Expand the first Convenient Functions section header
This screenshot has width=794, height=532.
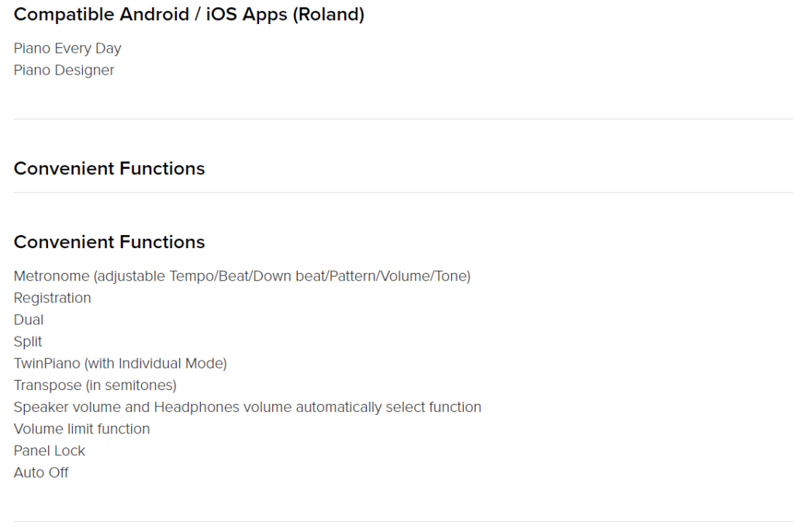(x=109, y=169)
